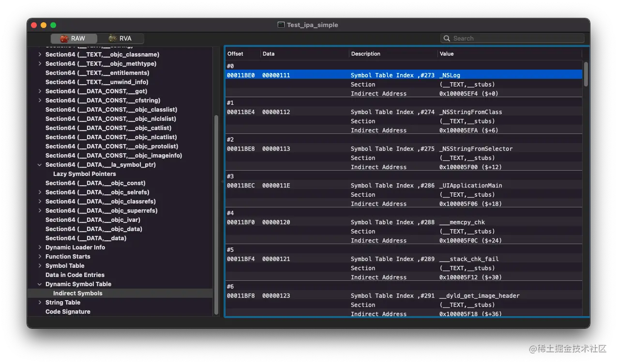Click the green zoom window button
Image resolution: width=617 pixels, height=364 pixels.
point(53,25)
